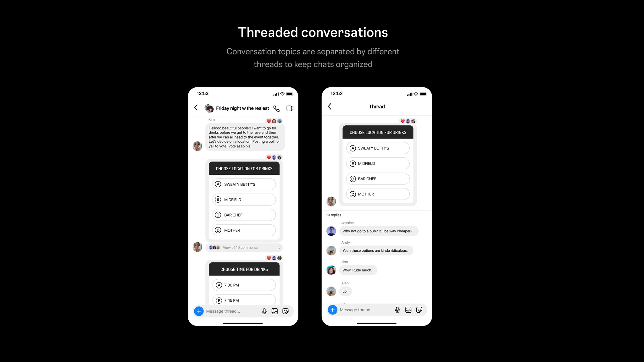Viewport: 644px width, 362px height.
Task: Tap the image icon in main chat input
Action: (274, 311)
